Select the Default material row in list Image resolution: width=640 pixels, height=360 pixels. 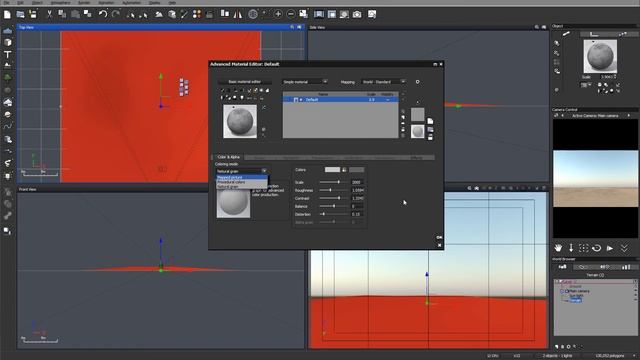pyautogui.click(x=340, y=100)
